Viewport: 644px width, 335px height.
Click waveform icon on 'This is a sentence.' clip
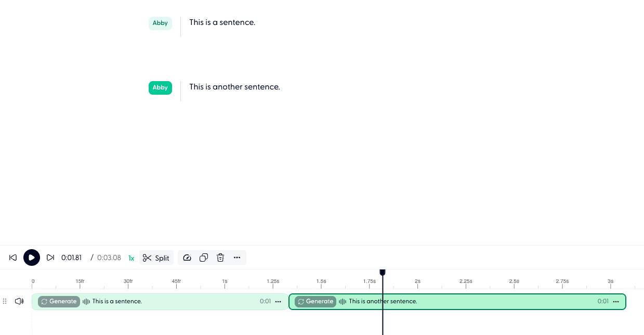coord(86,301)
